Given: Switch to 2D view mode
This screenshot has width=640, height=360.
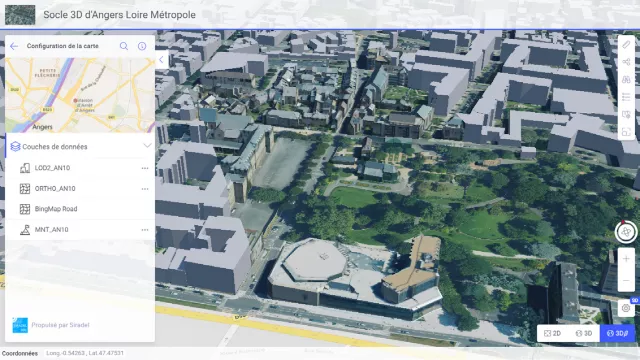Looking at the screenshot, I should point(552,333).
